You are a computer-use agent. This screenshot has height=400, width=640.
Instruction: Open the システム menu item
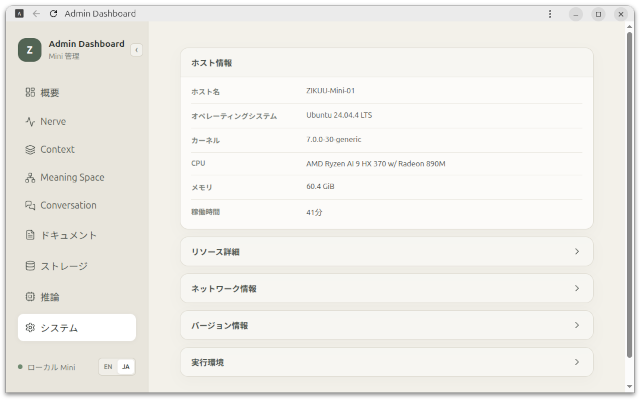[77, 328]
